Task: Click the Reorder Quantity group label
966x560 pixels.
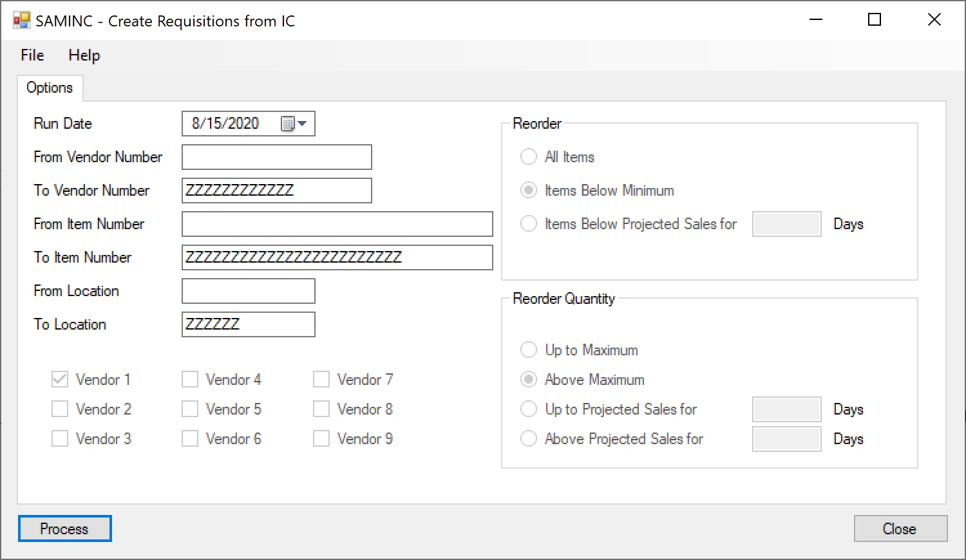Action: click(564, 299)
